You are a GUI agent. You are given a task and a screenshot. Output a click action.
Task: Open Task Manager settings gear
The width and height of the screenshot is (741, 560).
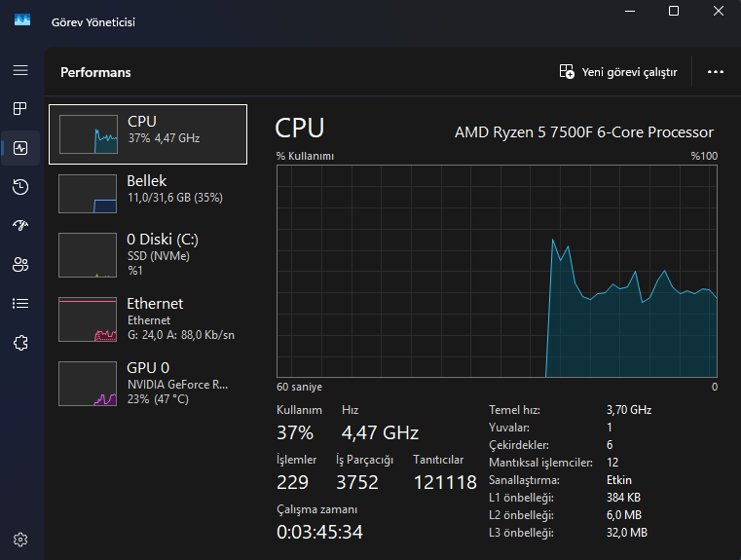(20, 539)
